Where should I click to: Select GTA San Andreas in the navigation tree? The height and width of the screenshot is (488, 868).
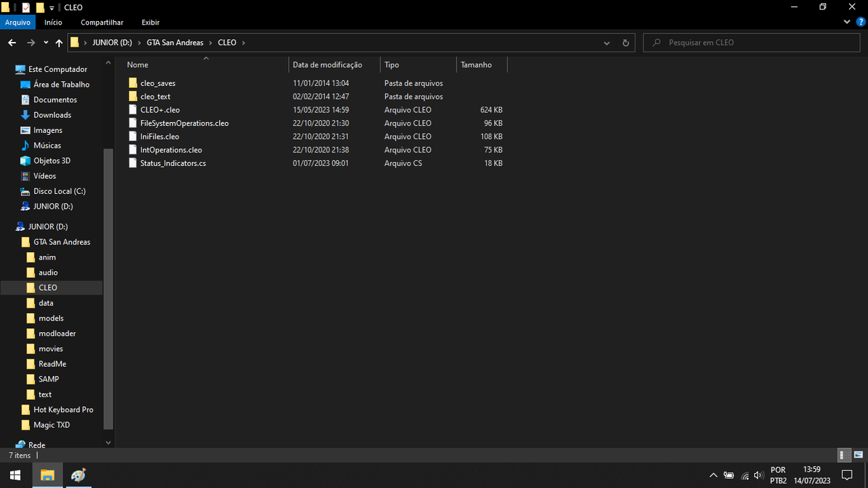coord(62,242)
